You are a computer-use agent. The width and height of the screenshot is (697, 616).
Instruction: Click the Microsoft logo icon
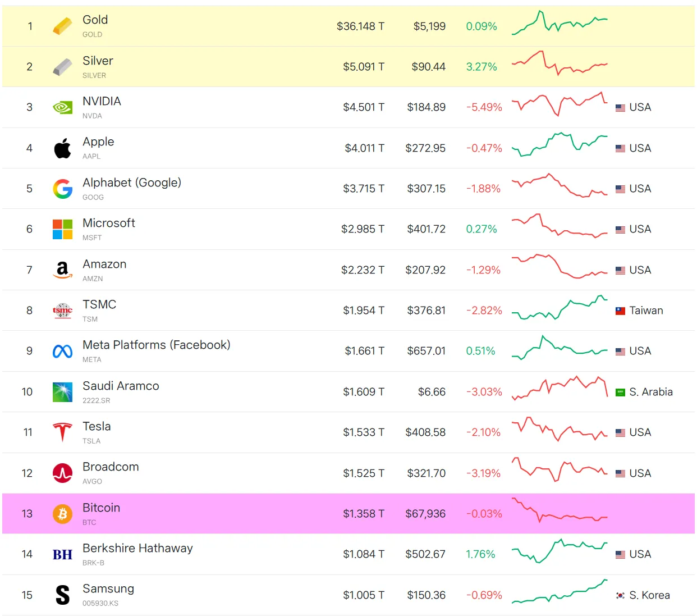click(x=62, y=229)
